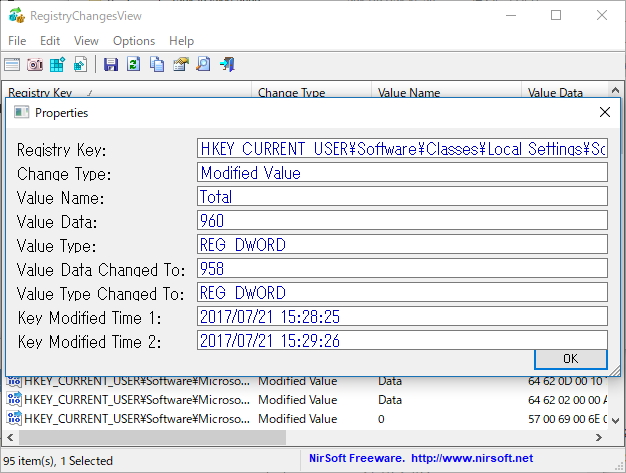Click the fourth toolbar icon, a document with a registry cube
Viewport: 626px width, 473px height.
pos(80,64)
